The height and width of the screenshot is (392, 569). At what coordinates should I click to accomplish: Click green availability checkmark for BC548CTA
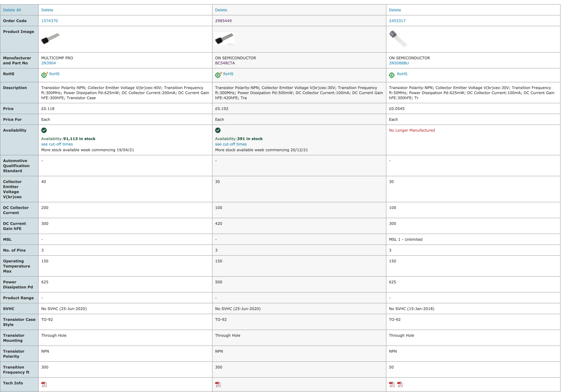(218, 130)
